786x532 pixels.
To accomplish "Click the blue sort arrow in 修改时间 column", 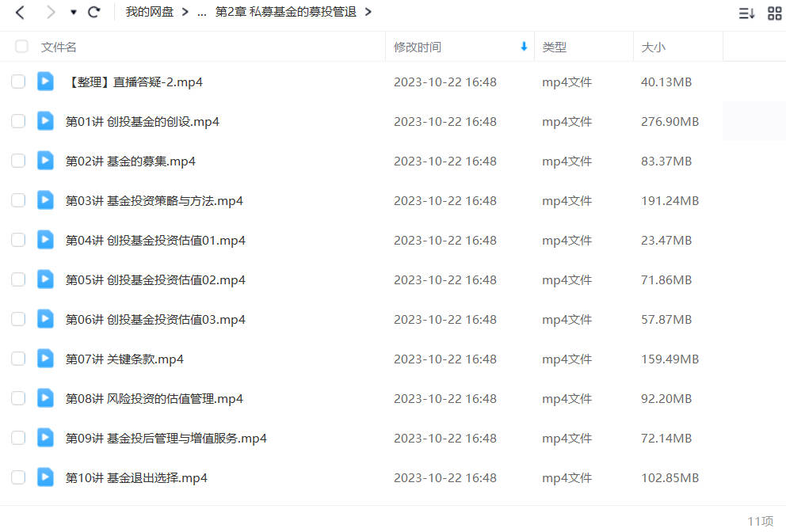I will [x=524, y=47].
